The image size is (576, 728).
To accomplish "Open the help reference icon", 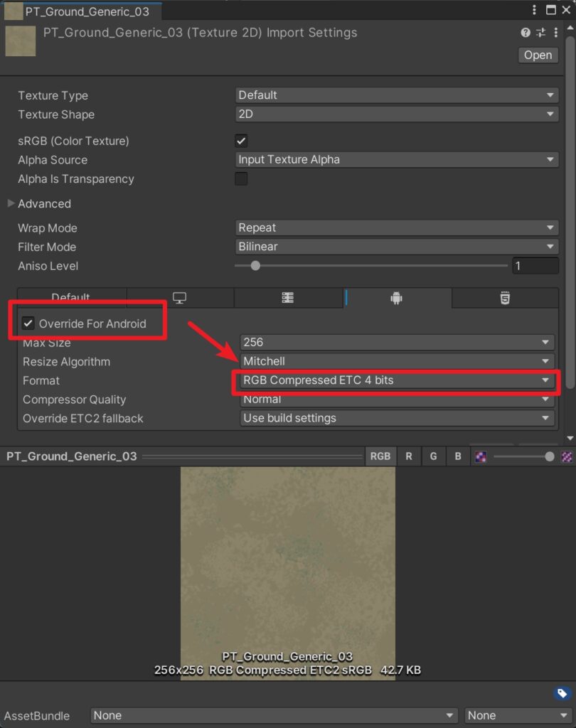I will (526, 33).
